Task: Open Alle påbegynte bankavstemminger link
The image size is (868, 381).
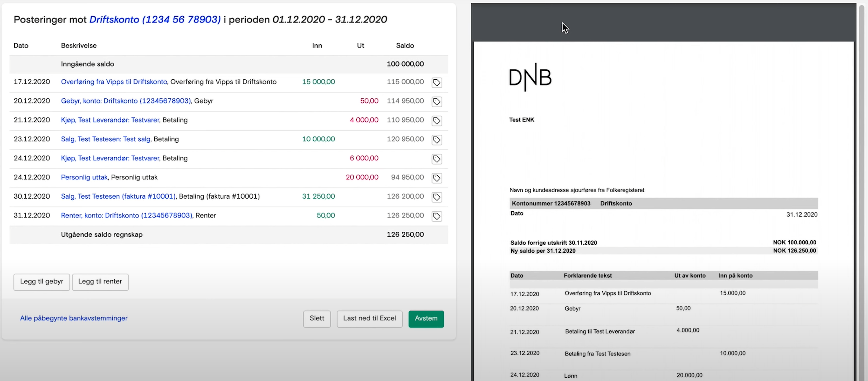Action: click(74, 318)
